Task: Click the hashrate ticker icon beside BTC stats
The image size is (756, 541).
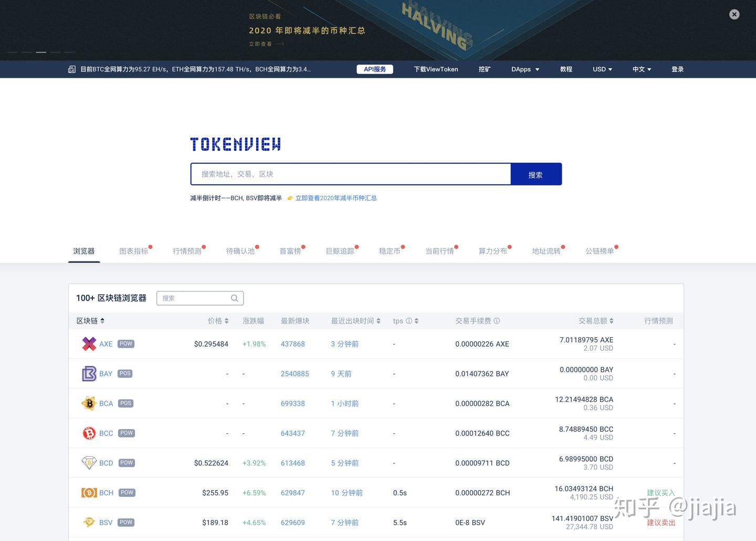Action: 71,69
